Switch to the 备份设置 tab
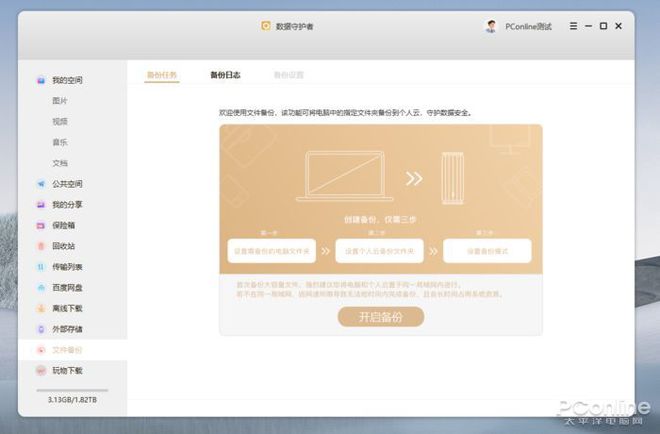 tap(289, 75)
